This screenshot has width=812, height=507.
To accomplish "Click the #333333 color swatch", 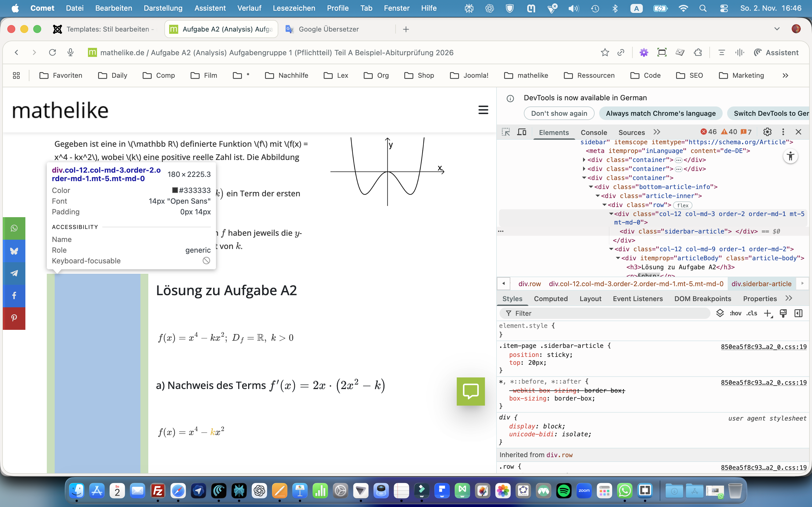I will [x=175, y=190].
